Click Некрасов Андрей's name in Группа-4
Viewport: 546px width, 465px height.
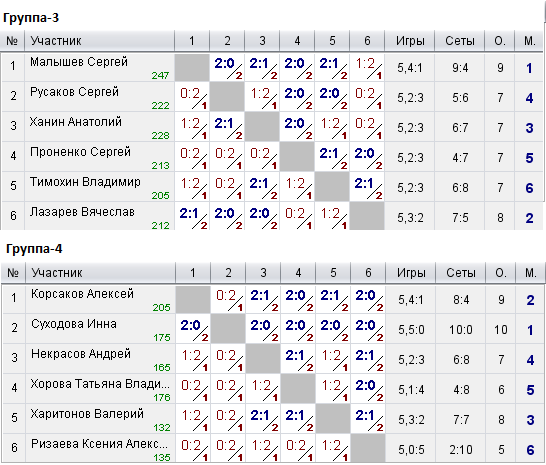coord(81,354)
